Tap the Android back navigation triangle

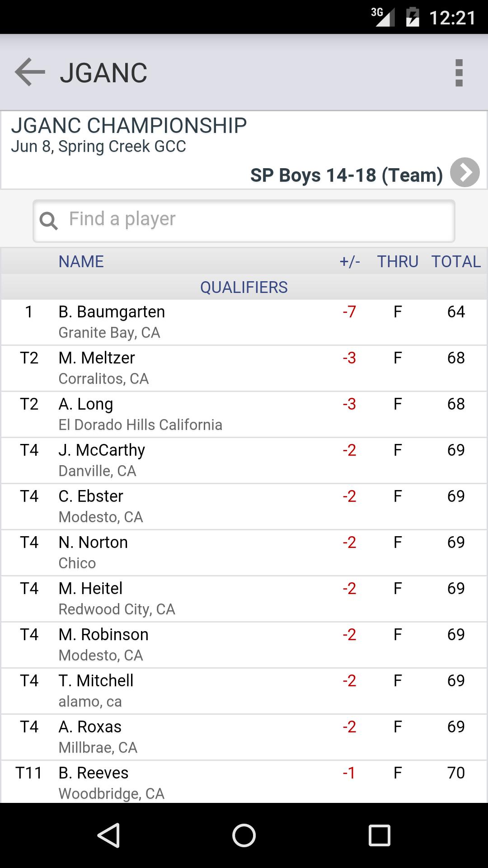tap(108, 835)
